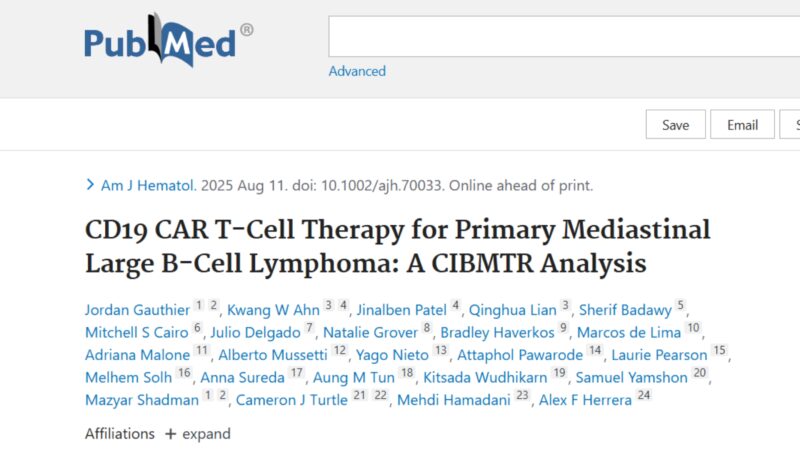
Task: Click the plus icon beside expand
Action: pos(170,434)
